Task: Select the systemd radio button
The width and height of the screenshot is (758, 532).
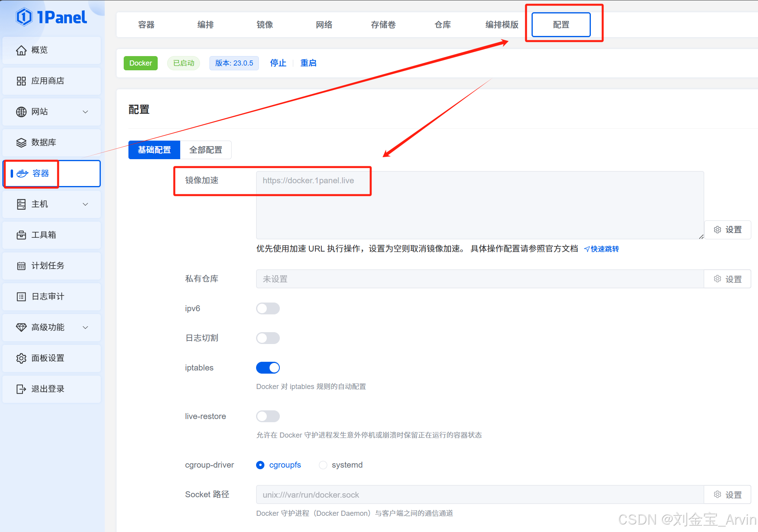Action: [323, 465]
